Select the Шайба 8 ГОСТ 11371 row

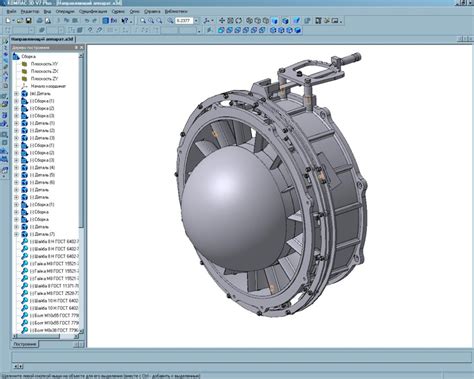54,286
